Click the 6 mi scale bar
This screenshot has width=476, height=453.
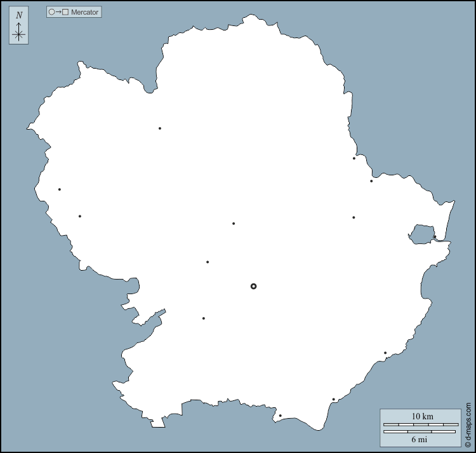click(420, 432)
